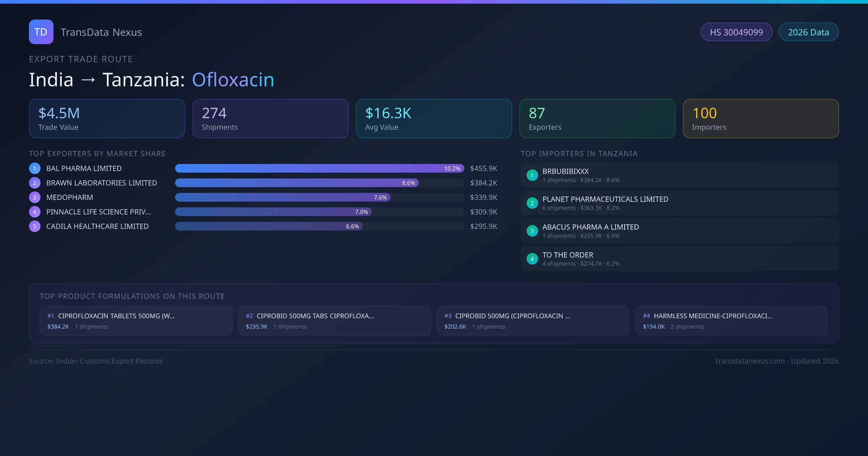Select the 274 Shipments stat card
The height and width of the screenshot is (456, 868).
coord(270,118)
